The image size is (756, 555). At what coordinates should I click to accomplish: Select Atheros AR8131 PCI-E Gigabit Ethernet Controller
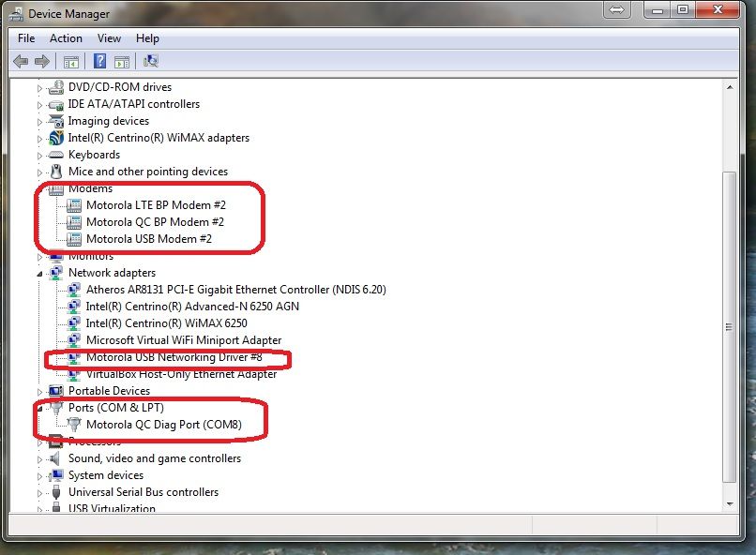click(236, 290)
